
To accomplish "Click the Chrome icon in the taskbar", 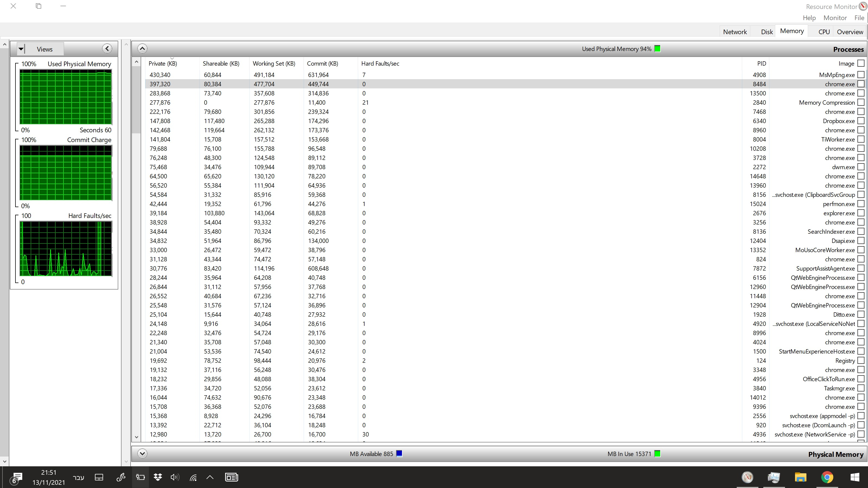I will point(827,477).
